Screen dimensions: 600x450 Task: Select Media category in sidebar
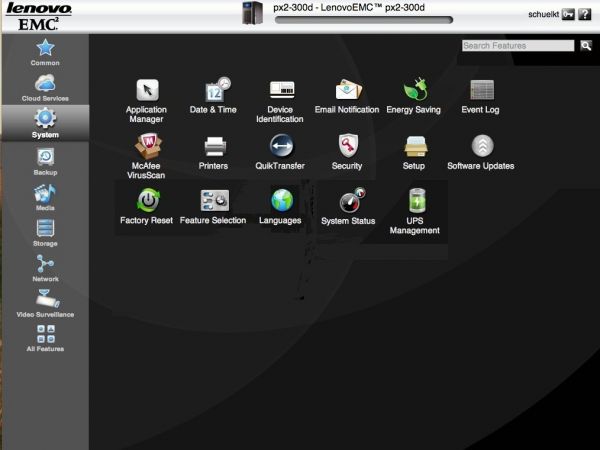pos(45,197)
